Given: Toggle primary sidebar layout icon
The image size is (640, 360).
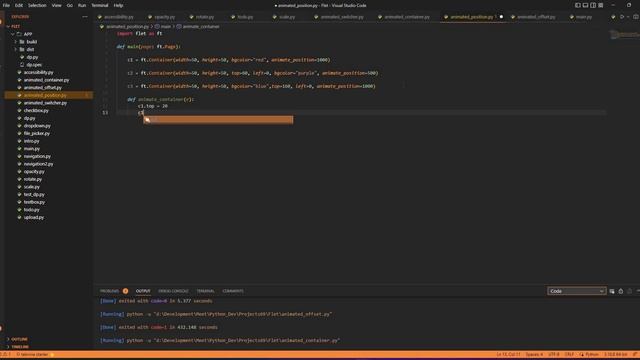Looking at the screenshot, I should pos(578,5).
